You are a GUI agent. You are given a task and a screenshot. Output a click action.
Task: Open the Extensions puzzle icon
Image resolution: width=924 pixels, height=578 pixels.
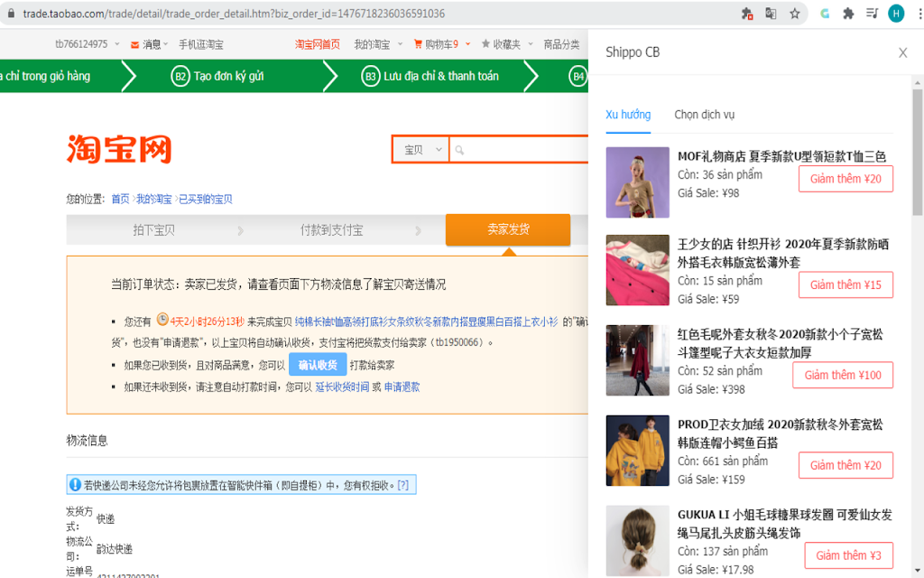pos(848,14)
